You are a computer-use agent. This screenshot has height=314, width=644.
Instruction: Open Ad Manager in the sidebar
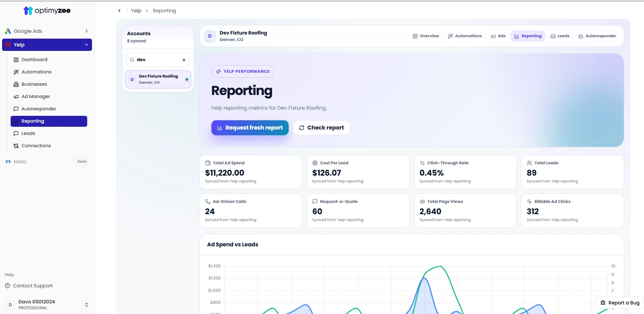tap(49, 96)
